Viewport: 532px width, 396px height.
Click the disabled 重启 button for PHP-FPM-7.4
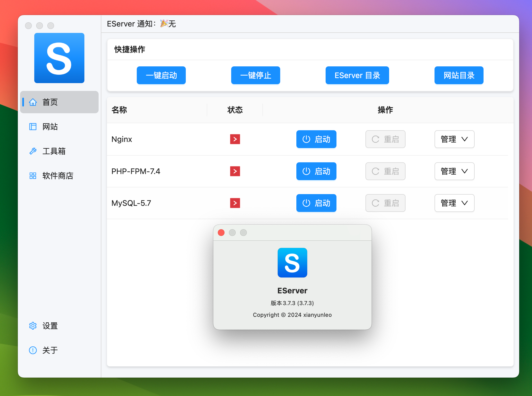click(x=385, y=171)
